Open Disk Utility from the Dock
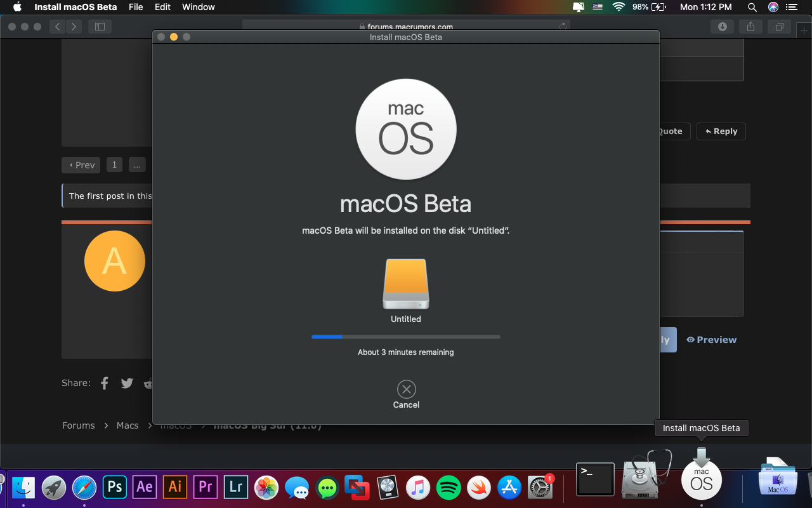Viewport: 812px width, 508px height. (x=647, y=474)
